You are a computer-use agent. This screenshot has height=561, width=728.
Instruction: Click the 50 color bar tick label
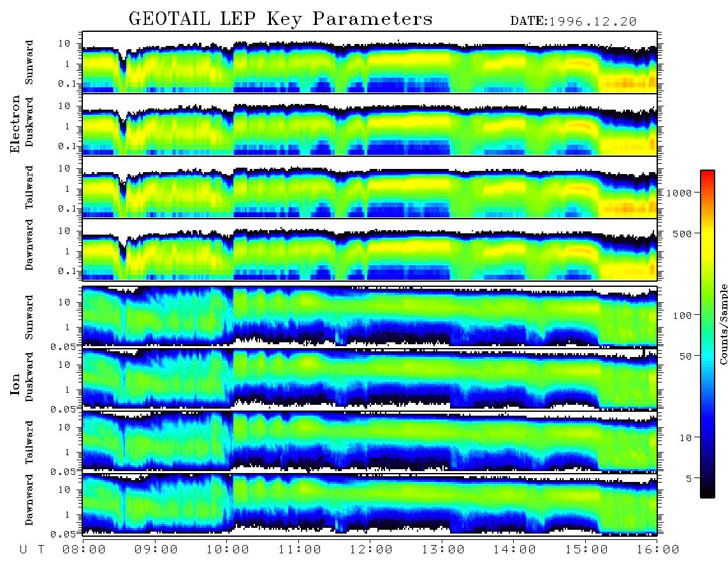tap(685, 356)
